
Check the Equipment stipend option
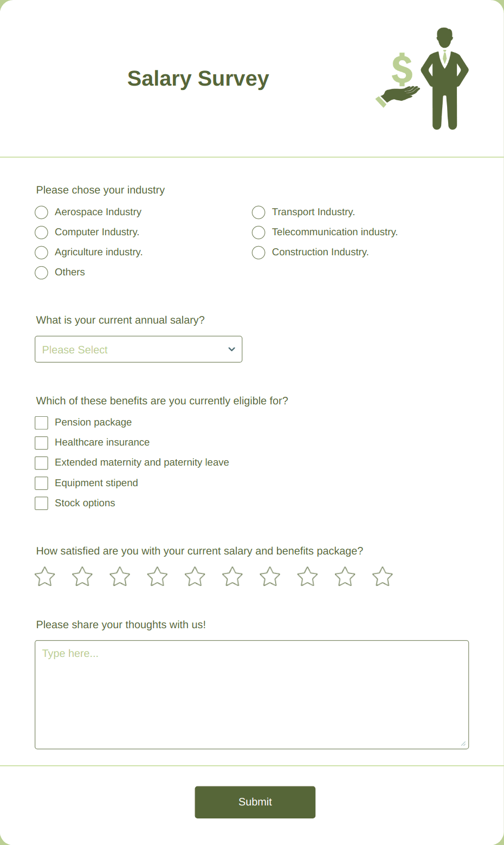pos(41,483)
